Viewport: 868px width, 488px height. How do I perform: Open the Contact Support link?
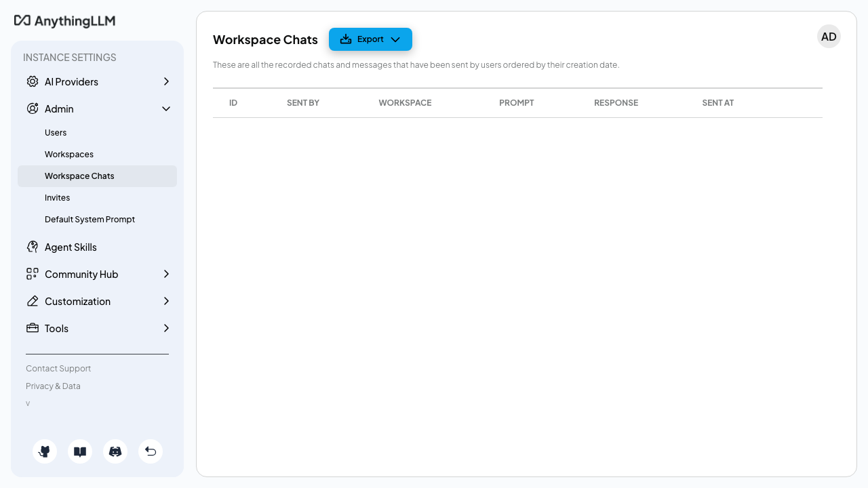pos(58,369)
